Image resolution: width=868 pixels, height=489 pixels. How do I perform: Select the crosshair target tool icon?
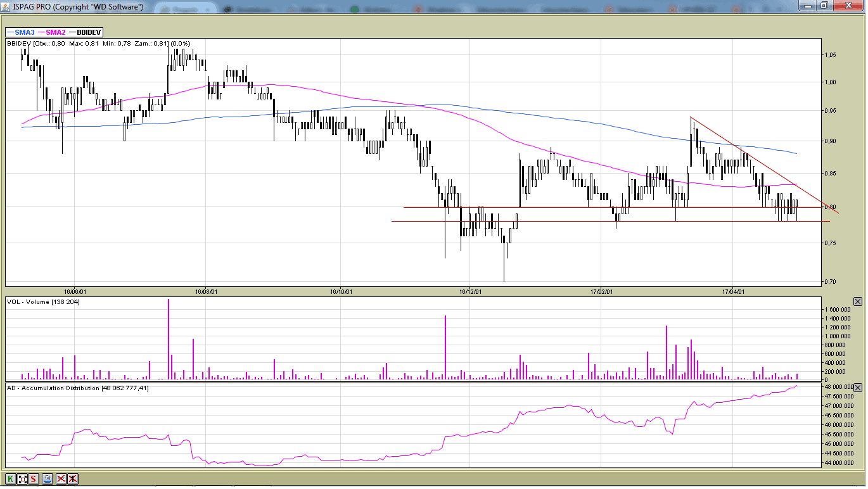pos(22,479)
